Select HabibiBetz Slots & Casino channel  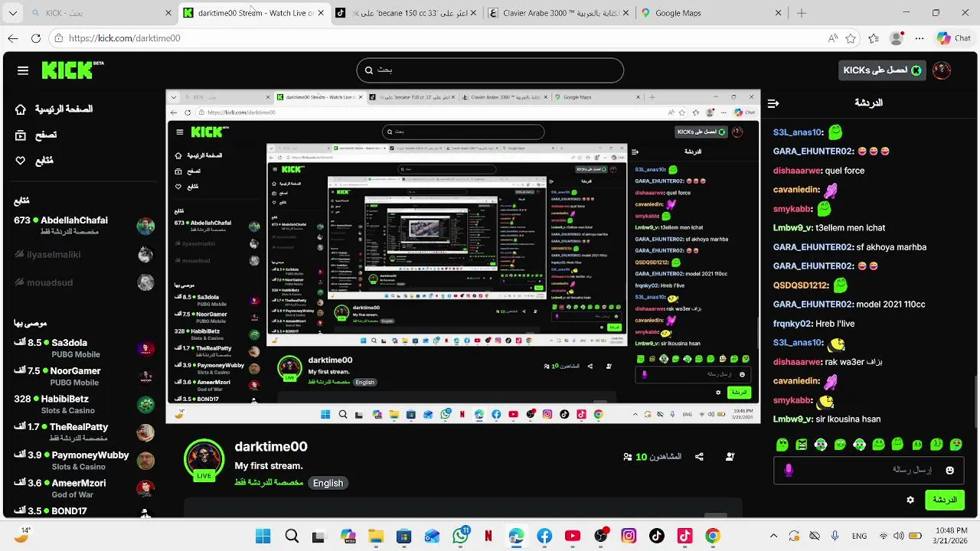click(x=84, y=404)
